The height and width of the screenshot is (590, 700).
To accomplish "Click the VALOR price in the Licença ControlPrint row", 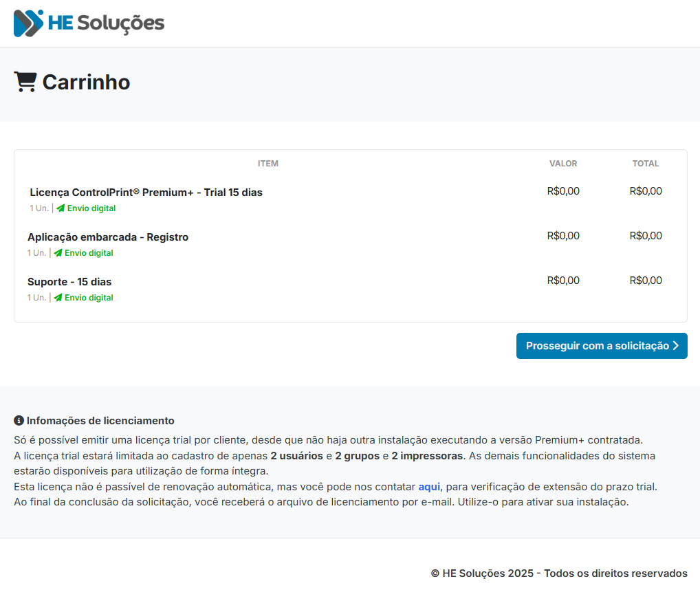I will [563, 191].
